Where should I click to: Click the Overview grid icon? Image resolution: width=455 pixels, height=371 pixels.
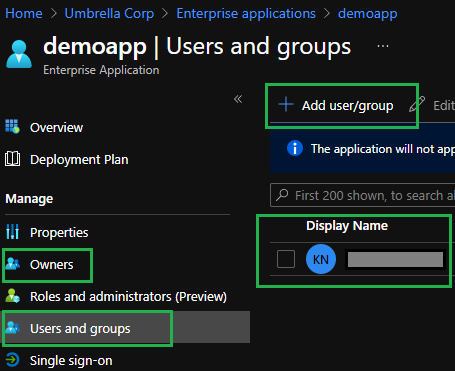pyautogui.click(x=12, y=127)
